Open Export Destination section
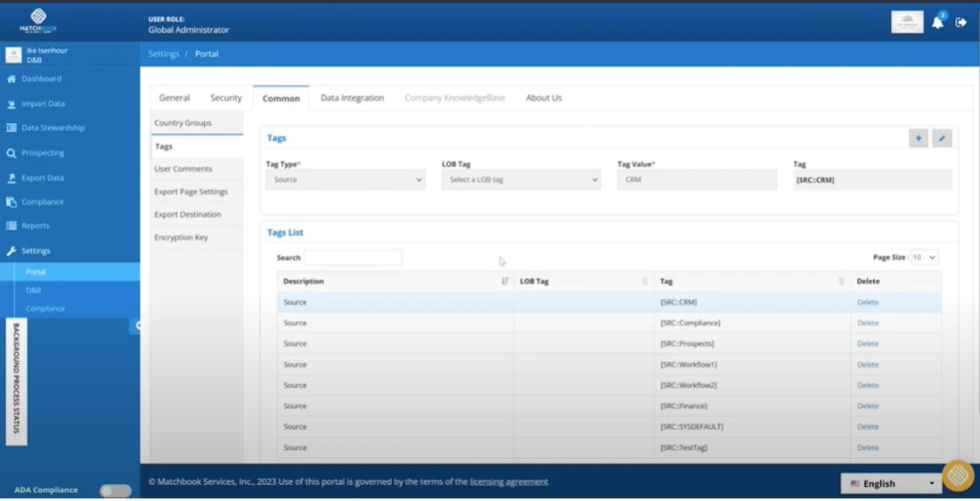Image resolution: width=980 pixels, height=501 pixels. [197, 214]
